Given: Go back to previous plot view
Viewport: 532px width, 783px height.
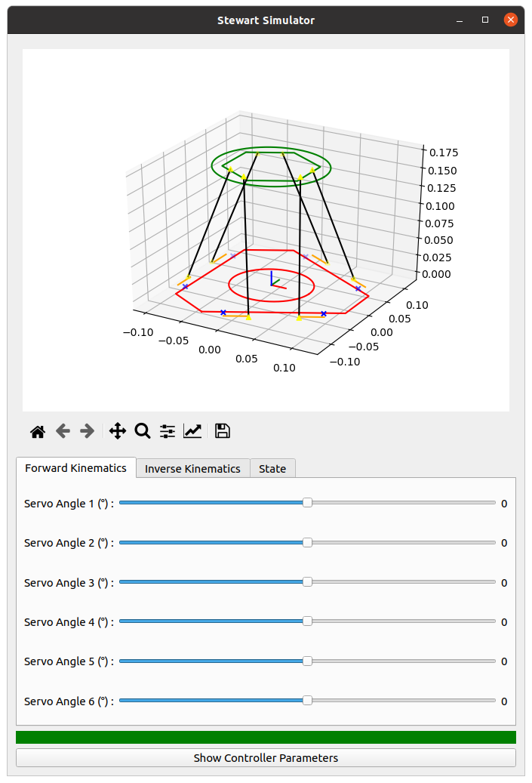Looking at the screenshot, I should pos(63,431).
